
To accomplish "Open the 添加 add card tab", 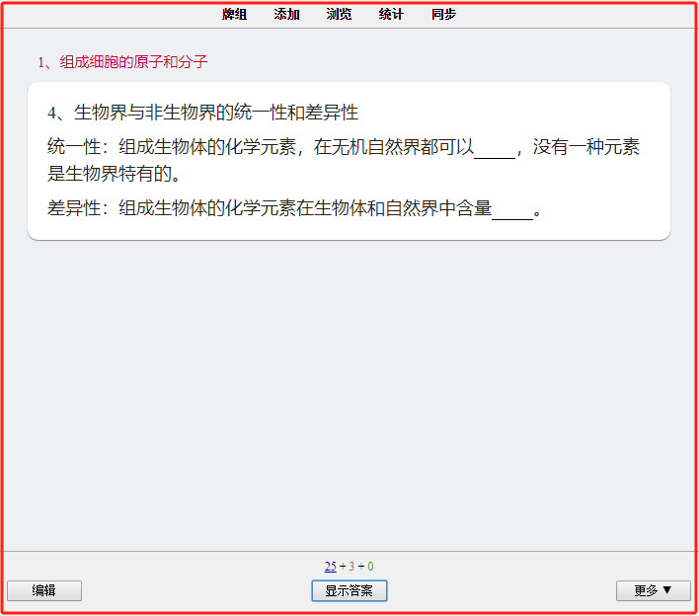I will [x=286, y=14].
